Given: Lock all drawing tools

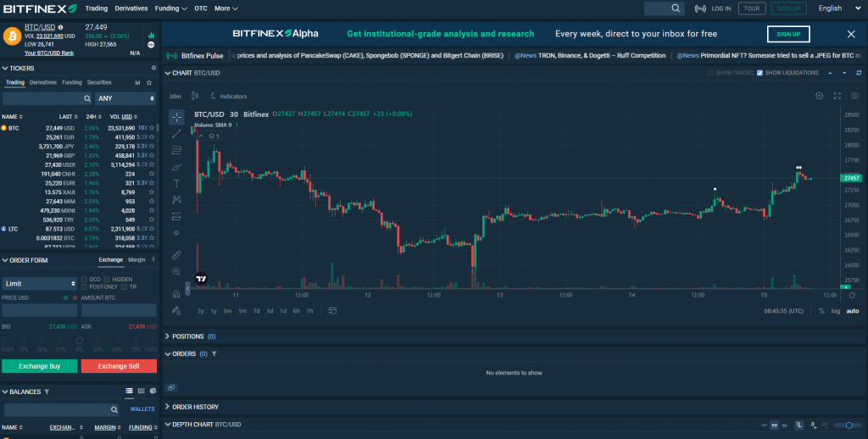Looking at the screenshot, I should [176, 310].
